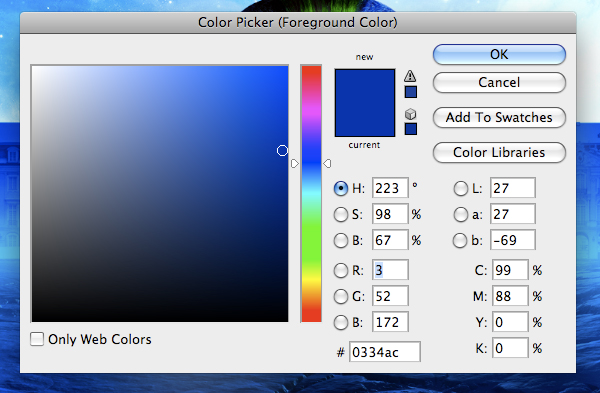The height and width of the screenshot is (393, 600).
Task: Click the Lab b field showing -69
Action: (x=512, y=240)
